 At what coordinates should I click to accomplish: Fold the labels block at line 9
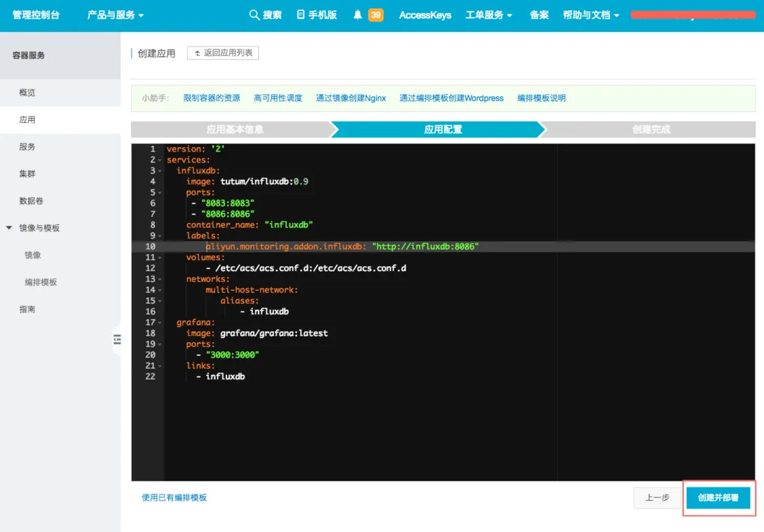point(159,236)
